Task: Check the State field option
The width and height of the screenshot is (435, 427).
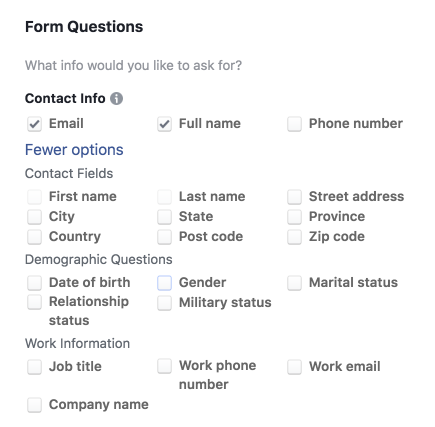Action: coord(164,217)
